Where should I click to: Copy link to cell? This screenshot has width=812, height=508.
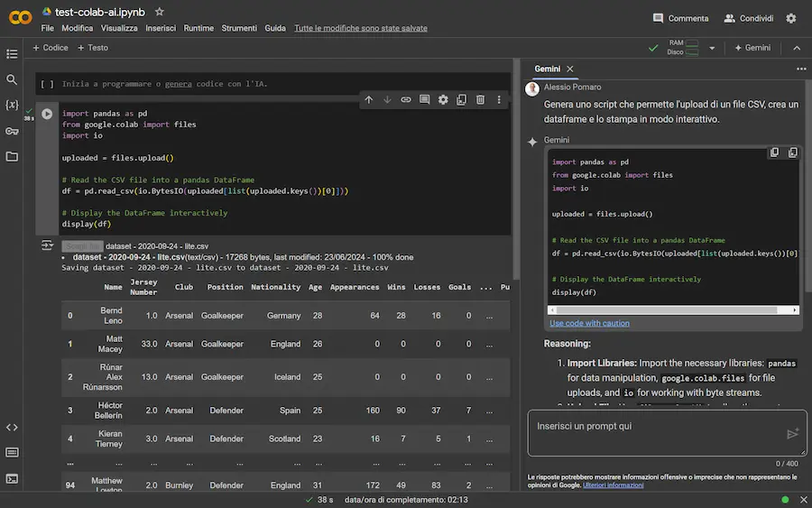coord(405,99)
